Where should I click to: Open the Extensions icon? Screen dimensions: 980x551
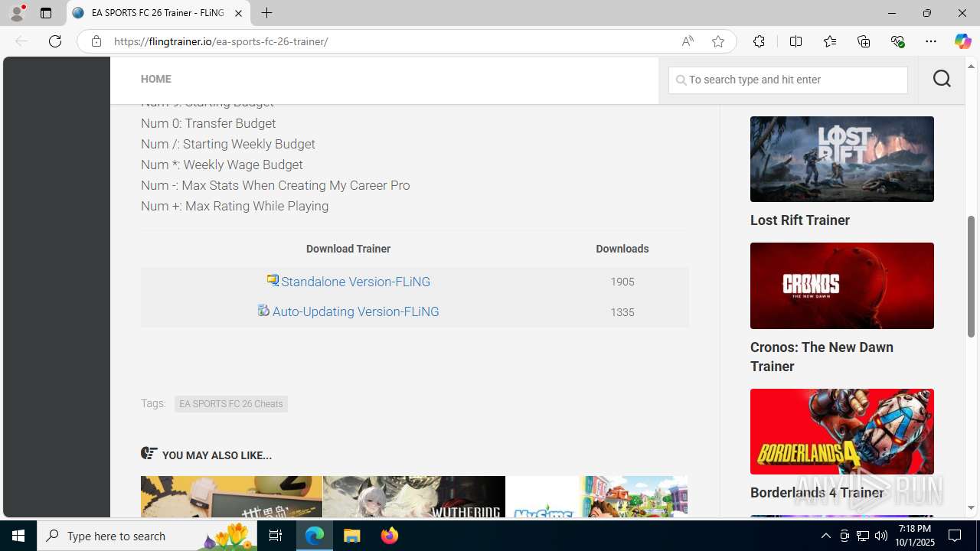(759, 41)
